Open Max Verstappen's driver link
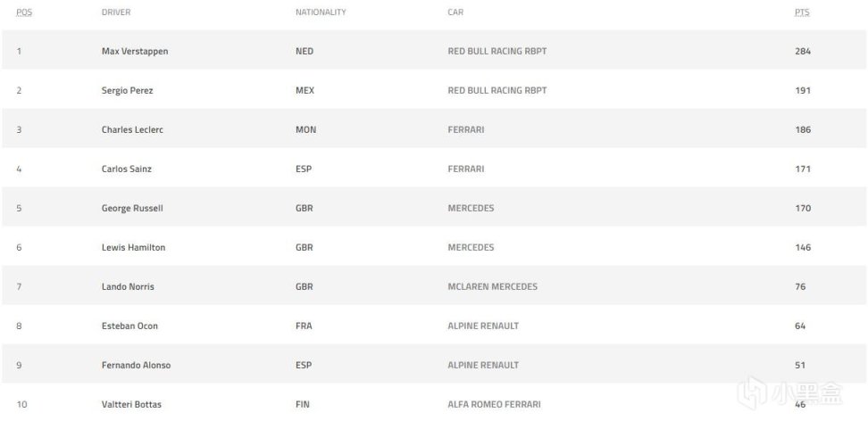Screen dimensions: 868x421 [x=135, y=51]
